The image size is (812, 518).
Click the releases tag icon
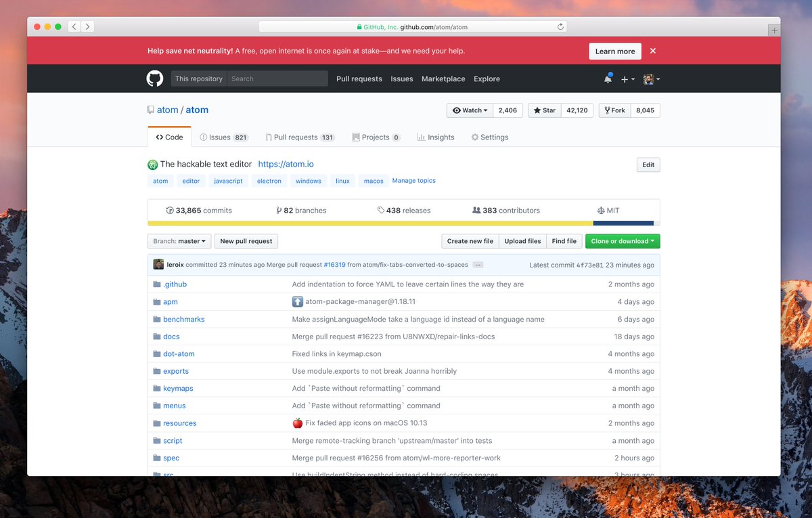(x=381, y=211)
